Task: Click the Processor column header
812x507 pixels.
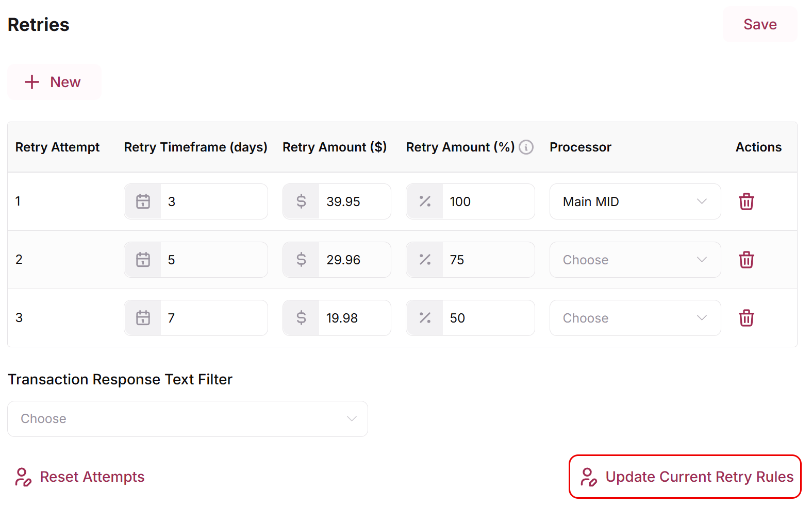Action: (581, 147)
